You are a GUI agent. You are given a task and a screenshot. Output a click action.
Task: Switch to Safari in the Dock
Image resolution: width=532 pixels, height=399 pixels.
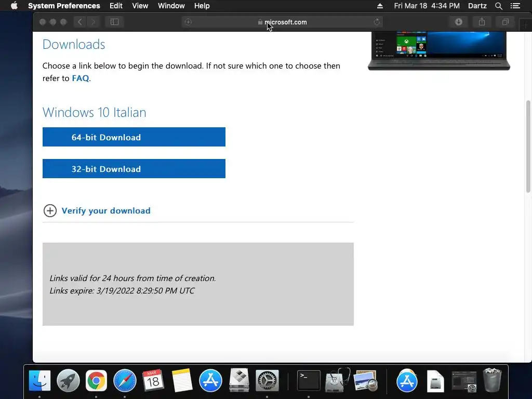click(125, 380)
